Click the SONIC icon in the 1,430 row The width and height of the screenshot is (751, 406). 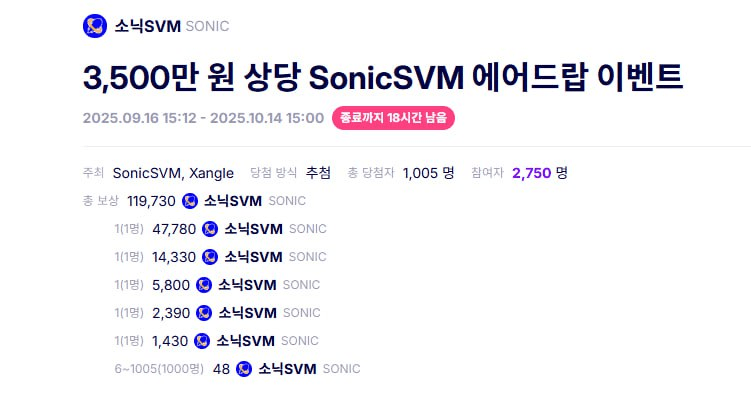pyautogui.click(x=202, y=341)
